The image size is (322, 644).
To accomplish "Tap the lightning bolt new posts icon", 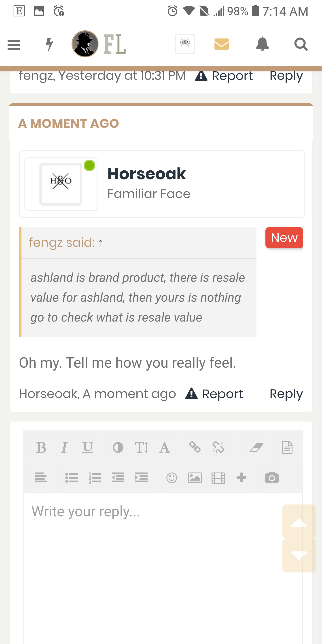I will 49,44.
